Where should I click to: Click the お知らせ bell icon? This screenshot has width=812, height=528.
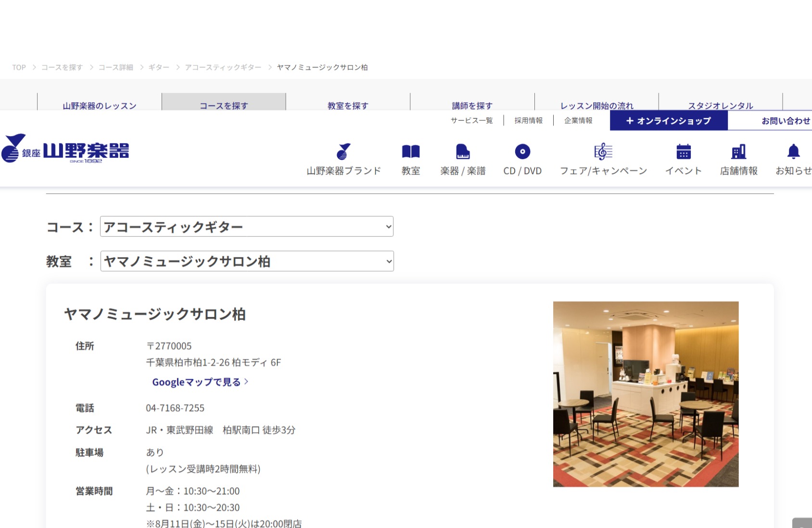tap(793, 151)
